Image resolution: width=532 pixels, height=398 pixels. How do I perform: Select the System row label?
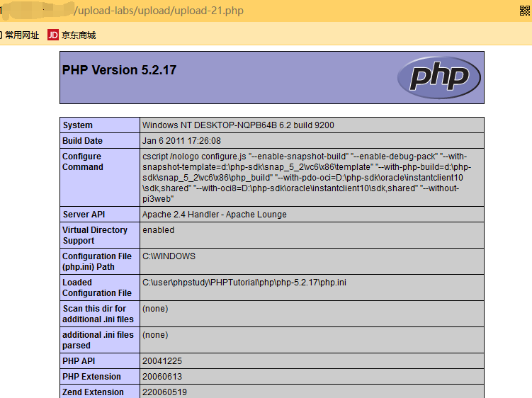(x=78, y=125)
